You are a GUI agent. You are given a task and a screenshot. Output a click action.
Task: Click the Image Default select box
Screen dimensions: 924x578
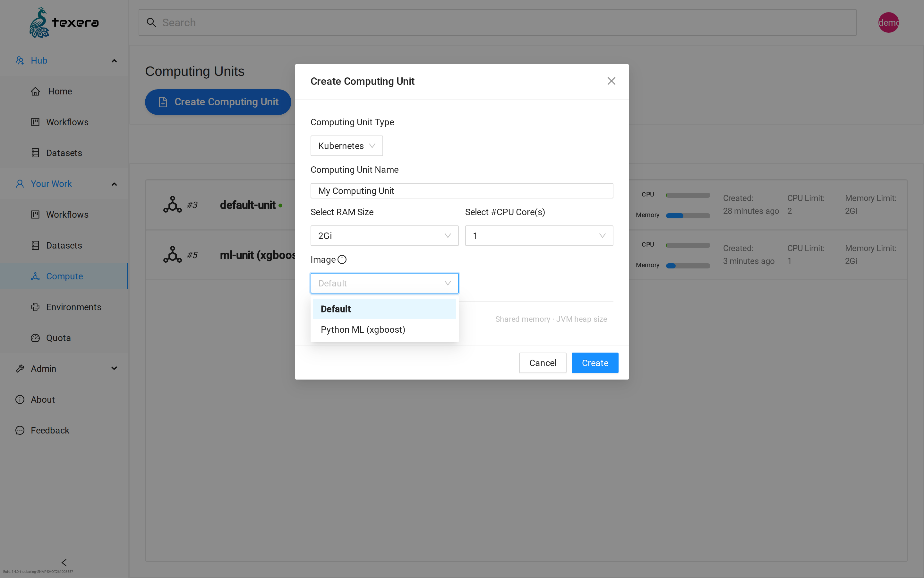tap(384, 283)
